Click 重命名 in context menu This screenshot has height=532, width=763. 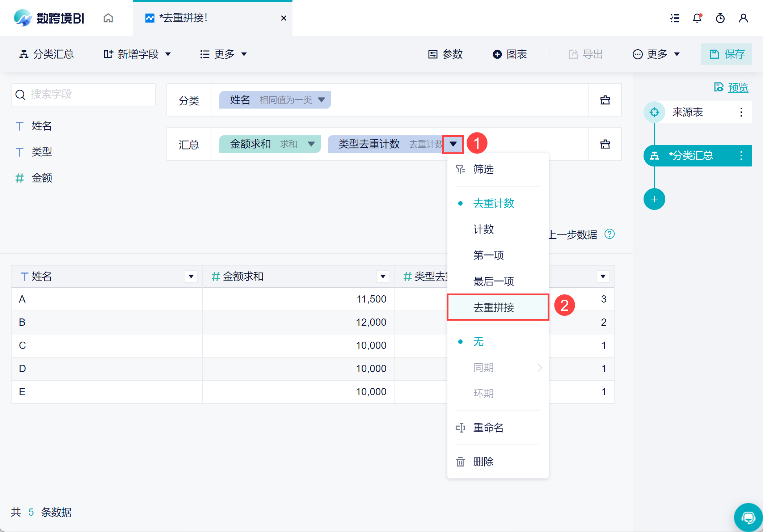click(488, 427)
